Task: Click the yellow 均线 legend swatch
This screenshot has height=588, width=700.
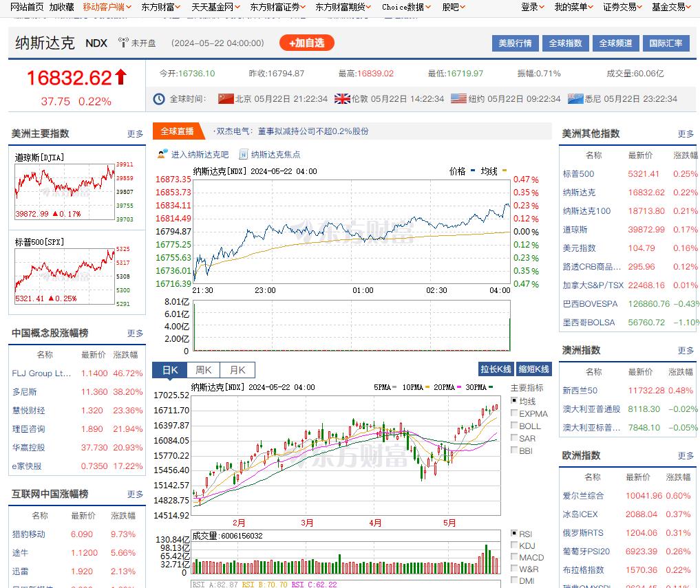Action: 505,171
